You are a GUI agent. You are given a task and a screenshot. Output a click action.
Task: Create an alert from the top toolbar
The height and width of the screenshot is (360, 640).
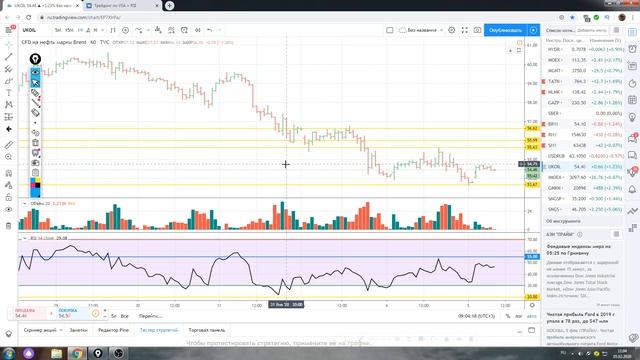[184, 30]
